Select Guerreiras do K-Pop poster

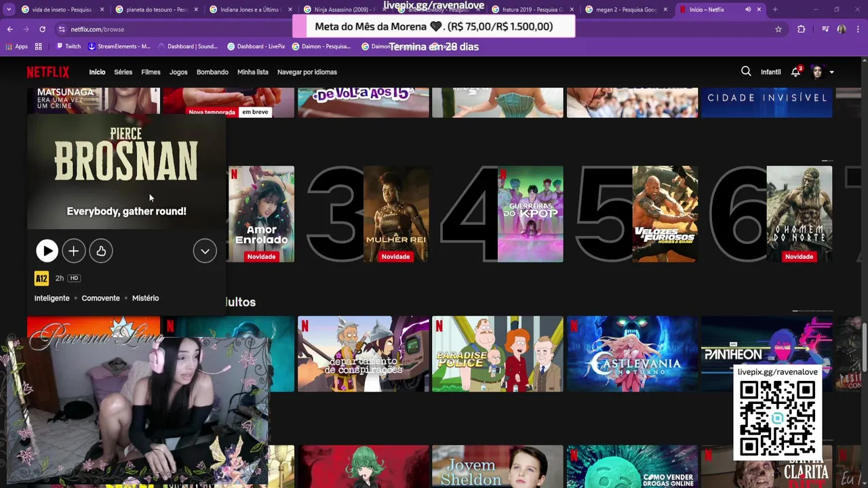pos(530,214)
